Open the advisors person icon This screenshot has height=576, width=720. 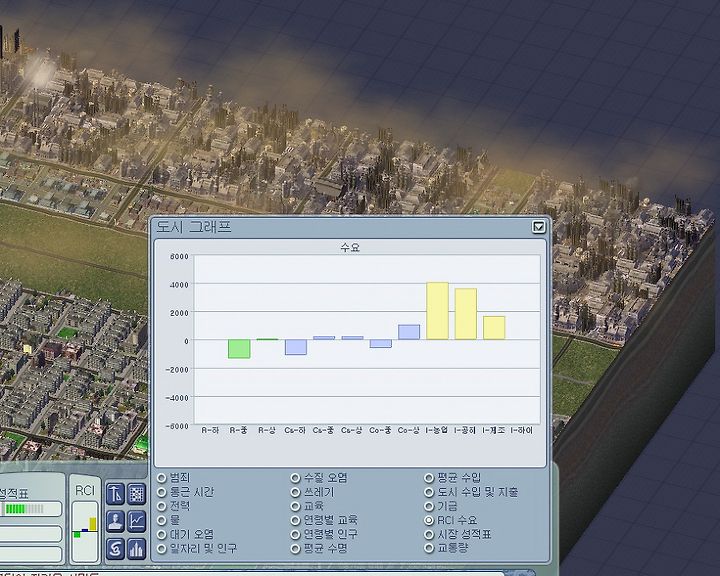pos(115,521)
